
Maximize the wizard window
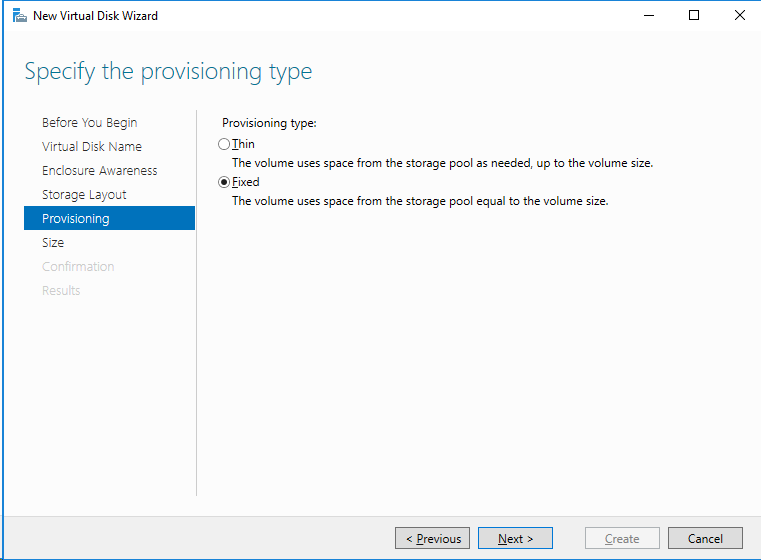[694, 16]
